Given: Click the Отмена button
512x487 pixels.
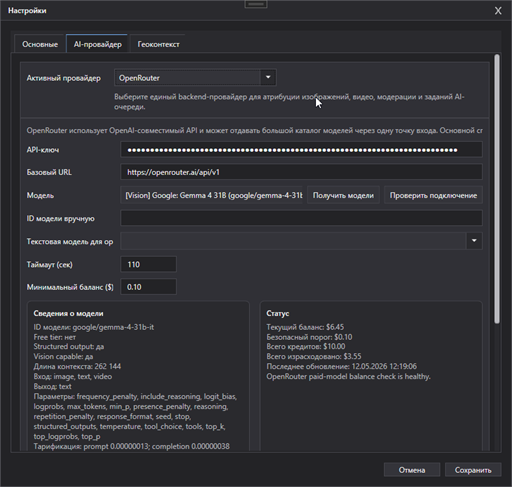Looking at the screenshot, I should pyautogui.click(x=412, y=470).
